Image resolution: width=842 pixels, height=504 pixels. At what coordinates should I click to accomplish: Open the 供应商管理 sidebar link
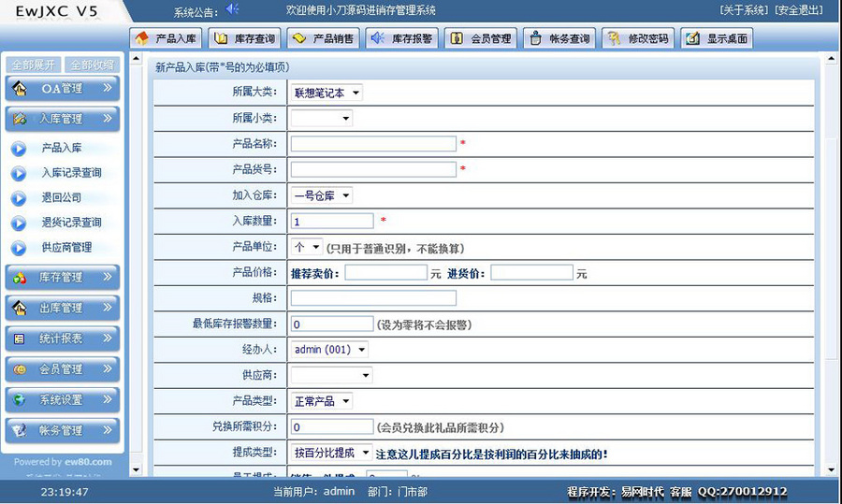(66, 248)
